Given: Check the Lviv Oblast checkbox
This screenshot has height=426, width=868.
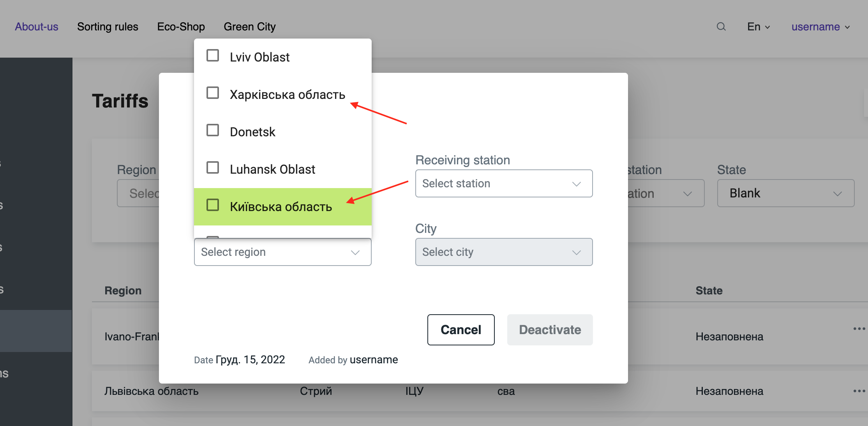Looking at the screenshot, I should point(213,55).
